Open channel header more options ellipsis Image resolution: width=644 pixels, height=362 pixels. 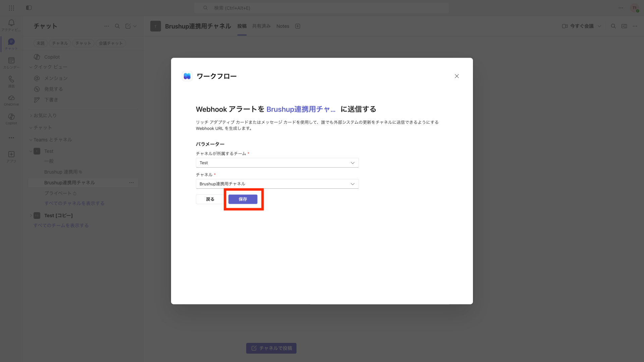[635, 26]
